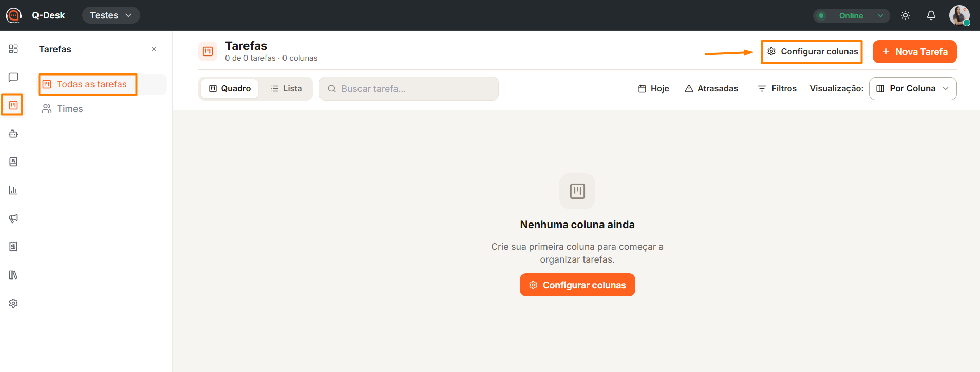Open the reports bar chart icon
The width and height of the screenshot is (980, 372).
tap(13, 190)
